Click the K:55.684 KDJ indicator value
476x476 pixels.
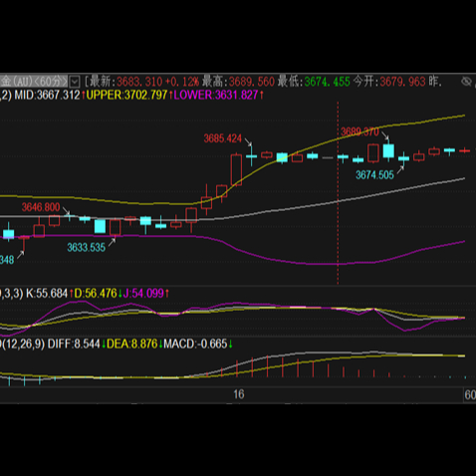[47, 294]
